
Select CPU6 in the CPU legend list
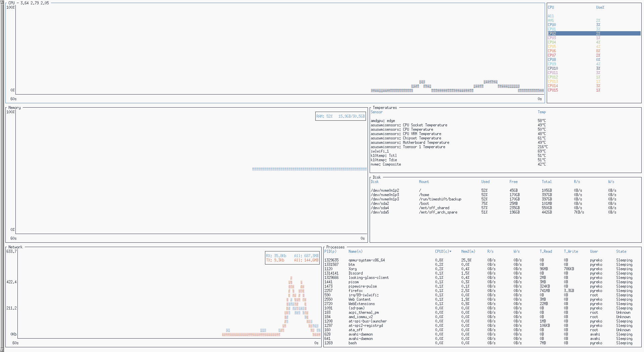coord(552,51)
